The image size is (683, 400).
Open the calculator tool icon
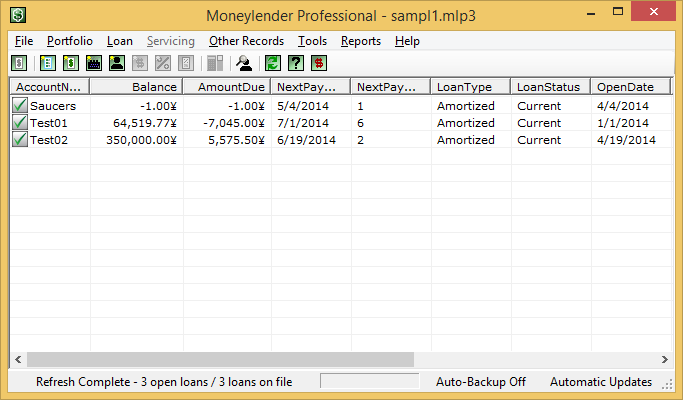[x=215, y=63]
